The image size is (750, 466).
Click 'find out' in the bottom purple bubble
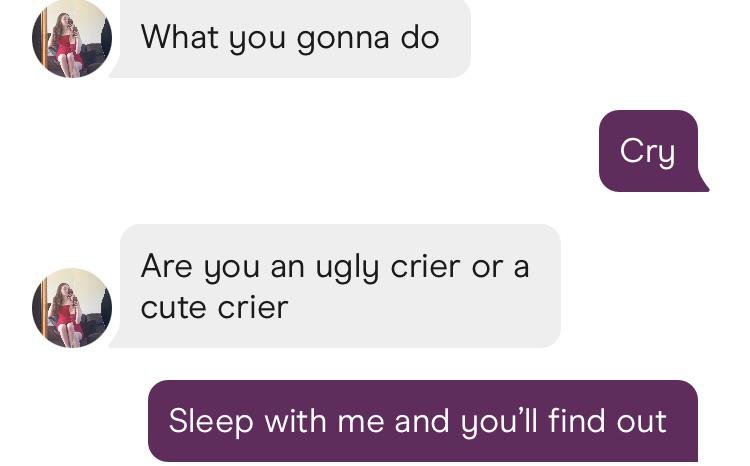coord(607,421)
